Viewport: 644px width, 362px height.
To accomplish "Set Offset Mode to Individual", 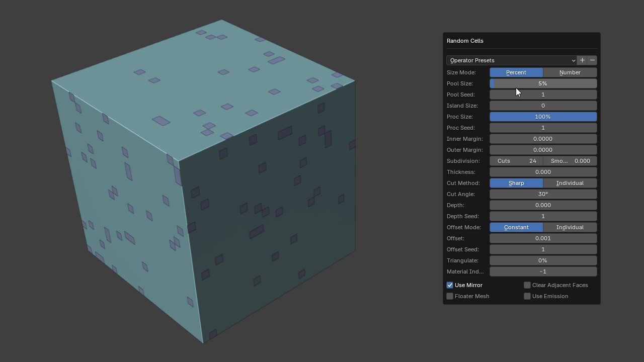I will pyautogui.click(x=570, y=227).
